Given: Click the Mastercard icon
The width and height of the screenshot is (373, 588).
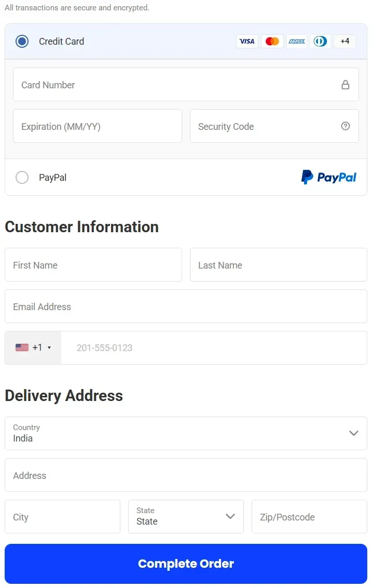Looking at the screenshot, I should coord(272,41).
